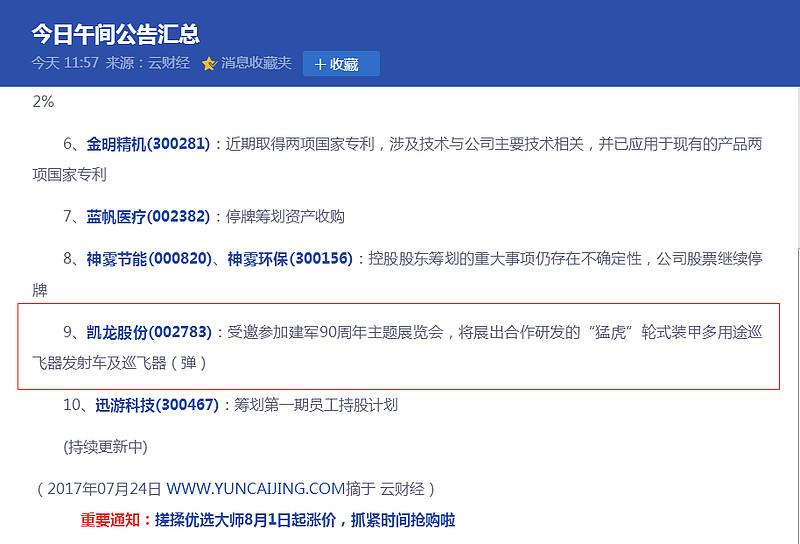Click the star icon beside 消息收藏夹
The width and height of the screenshot is (800, 544).
209,64
